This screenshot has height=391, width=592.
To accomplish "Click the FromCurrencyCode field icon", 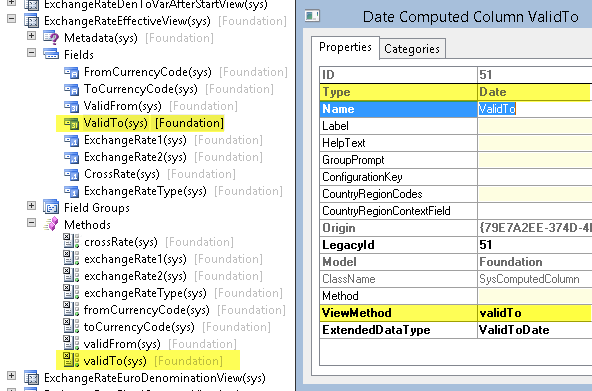I will [71, 72].
